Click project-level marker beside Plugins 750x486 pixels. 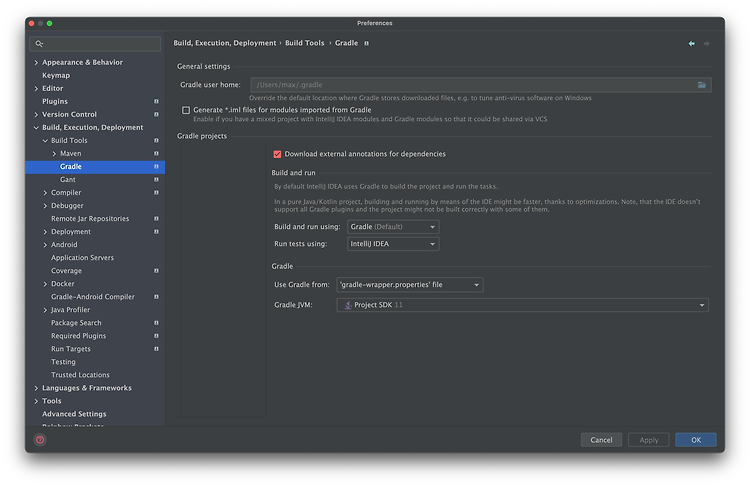click(x=156, y=101)
